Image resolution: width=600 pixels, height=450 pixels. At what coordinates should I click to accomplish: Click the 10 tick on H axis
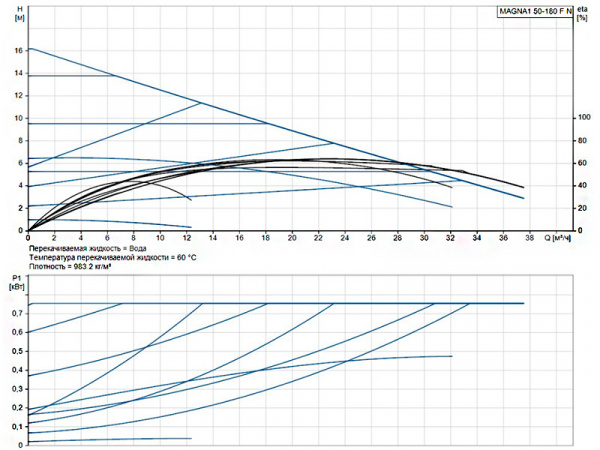pyautogui.click(x=17, y=118)
